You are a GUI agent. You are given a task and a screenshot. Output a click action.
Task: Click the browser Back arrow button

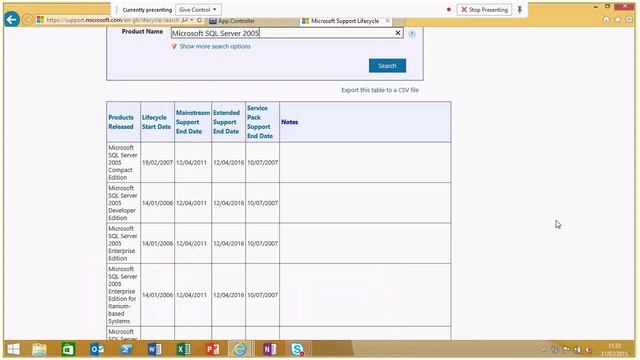point(12,19)
